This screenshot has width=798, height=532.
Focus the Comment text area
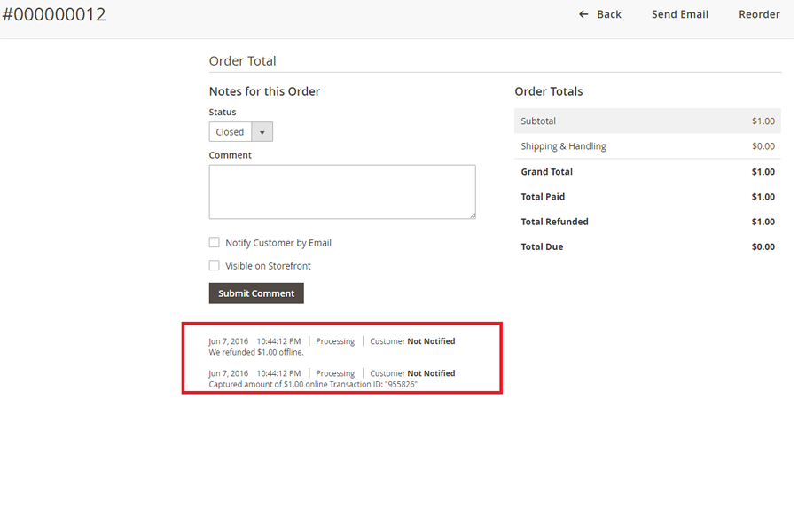click(x=341, y=192)
